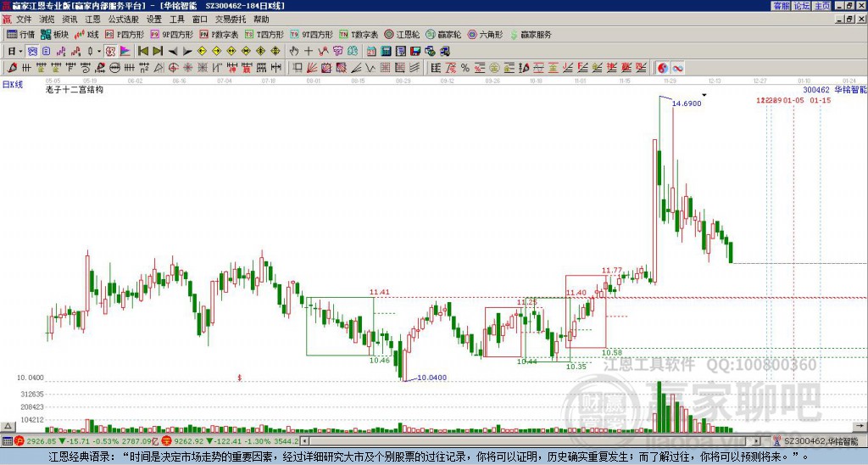Image resolution: width=868 pixels, height=465 pixels.
Task: Select the red compass circle tool
Action: 173,68
